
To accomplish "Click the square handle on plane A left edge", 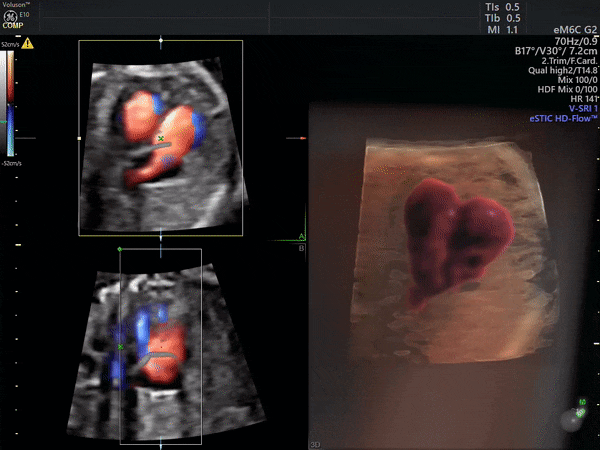I will click(x=79, y=138).
